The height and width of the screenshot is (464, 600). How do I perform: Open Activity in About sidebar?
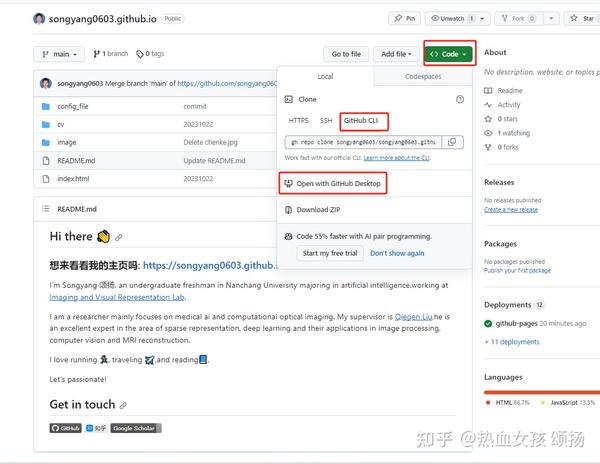[x=502, y=105]
